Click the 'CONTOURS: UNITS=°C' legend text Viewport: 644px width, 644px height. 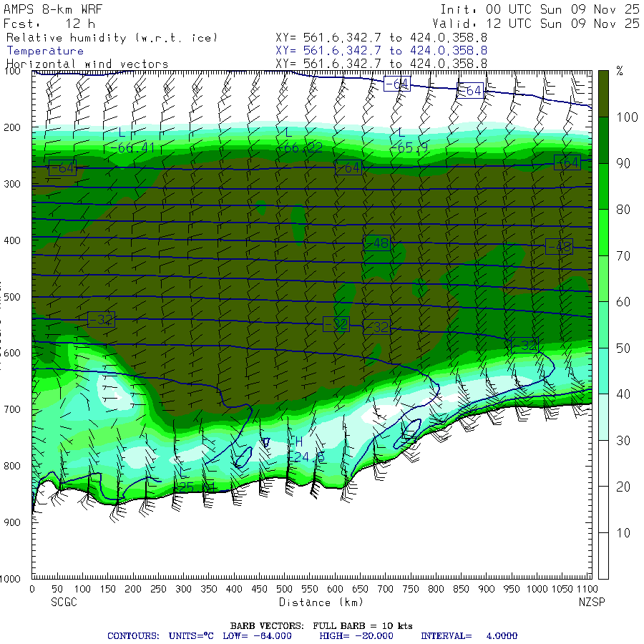point(160,636)
